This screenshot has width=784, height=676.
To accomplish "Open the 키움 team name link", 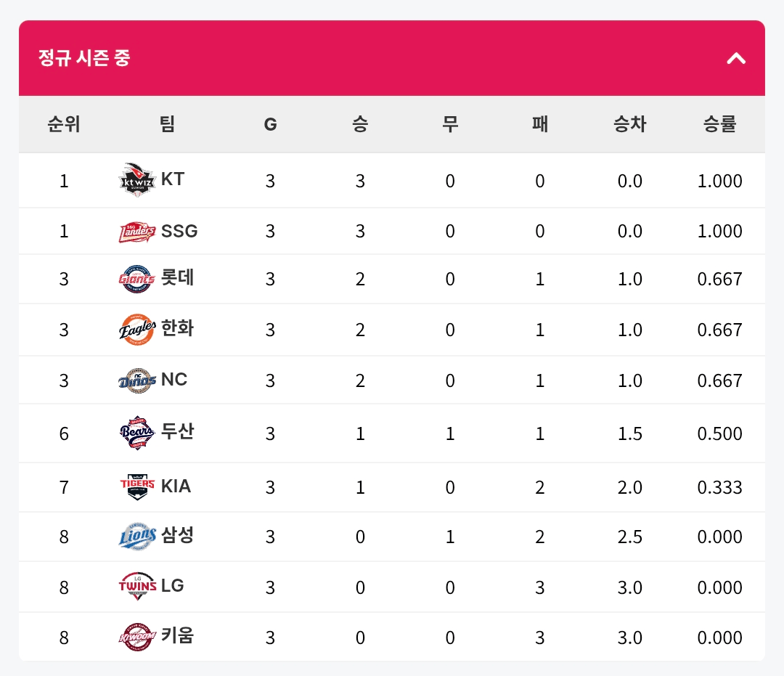I will [x=178, y=636].
